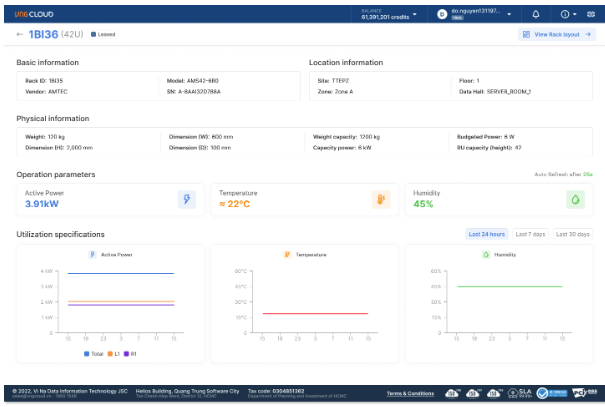
Task: Click View Rack layout button
Action: click(x=556, y=34)
